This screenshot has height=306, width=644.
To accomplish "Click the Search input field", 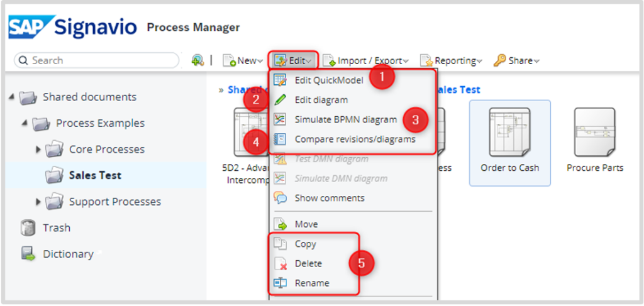I will click(97, 60).
